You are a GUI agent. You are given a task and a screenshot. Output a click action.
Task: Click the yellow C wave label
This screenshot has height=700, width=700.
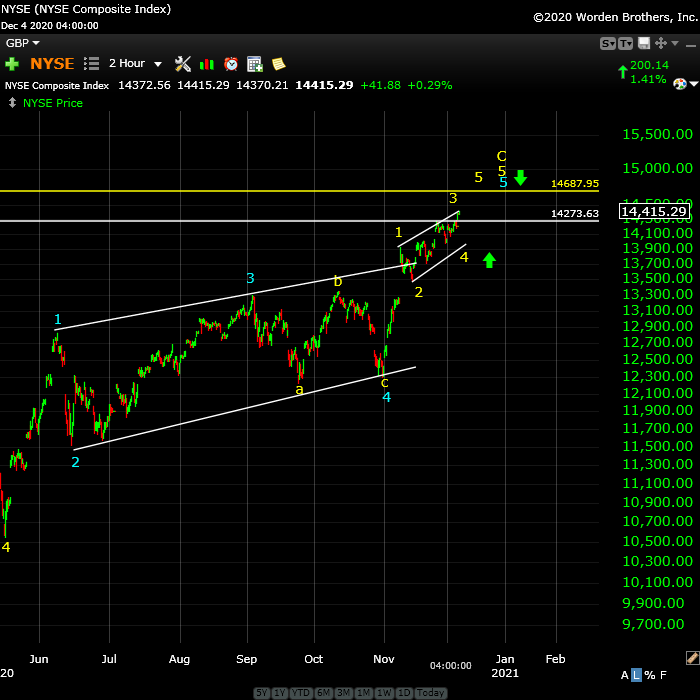pos(501,156)
